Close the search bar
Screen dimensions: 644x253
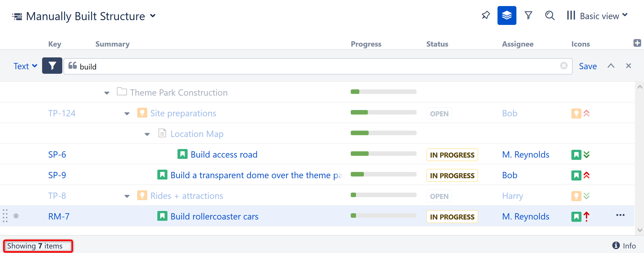click(628, 66)
